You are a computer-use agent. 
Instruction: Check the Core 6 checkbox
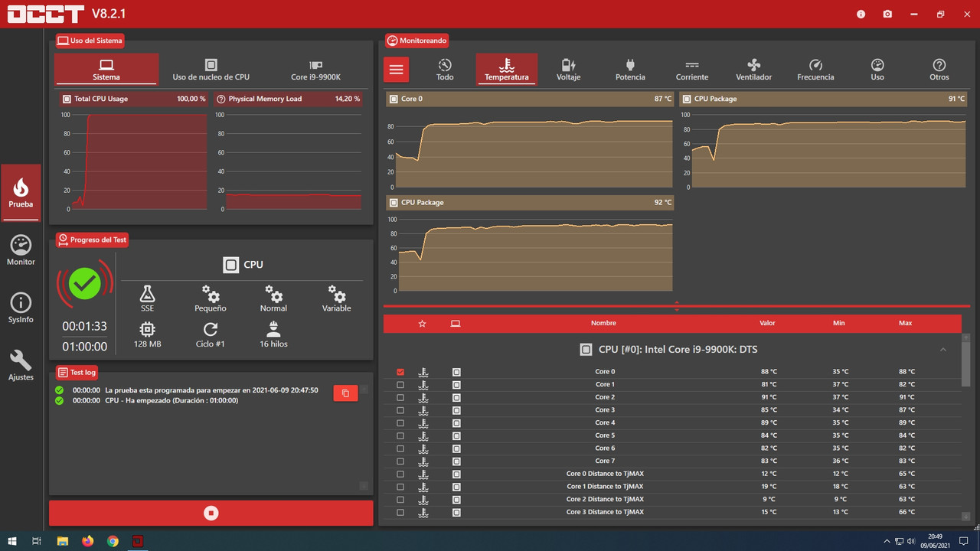[400, 448]
